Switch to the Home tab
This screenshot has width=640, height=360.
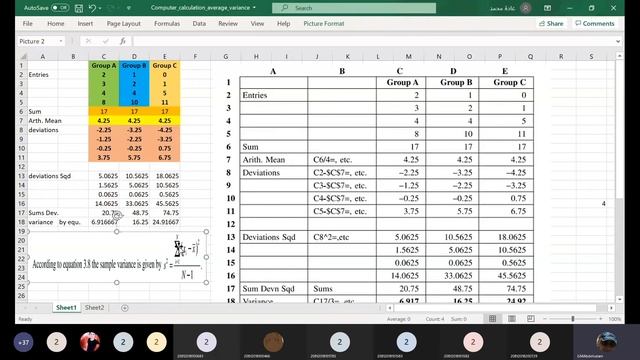click(56, 24)
